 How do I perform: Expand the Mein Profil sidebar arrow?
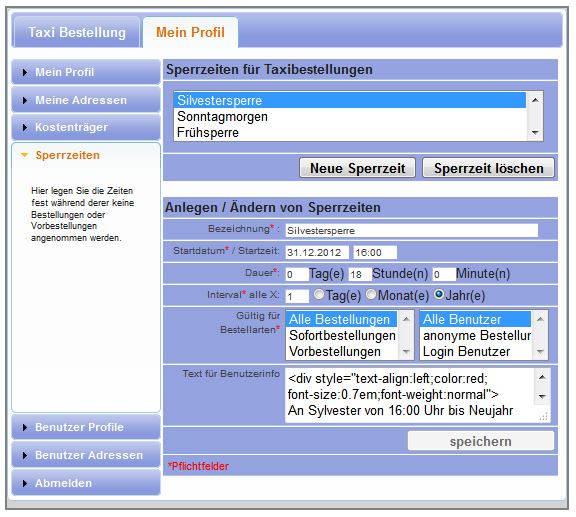[x=25, y=72]
